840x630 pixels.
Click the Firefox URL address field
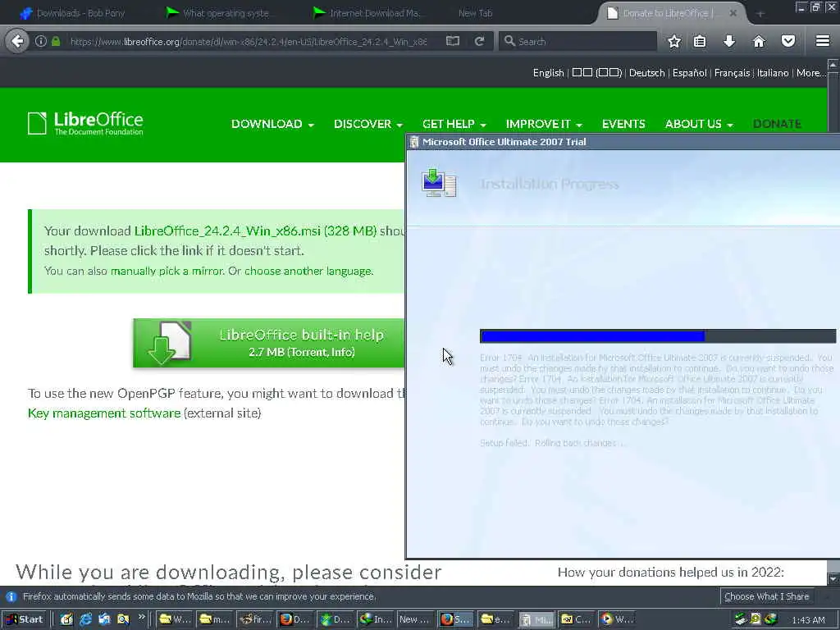(x=249, y=41)
